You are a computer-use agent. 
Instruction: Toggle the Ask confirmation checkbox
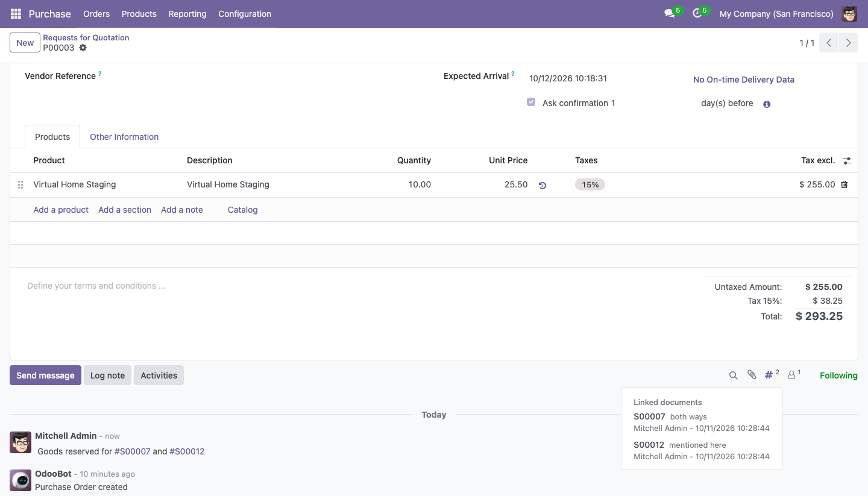point(531,102)
